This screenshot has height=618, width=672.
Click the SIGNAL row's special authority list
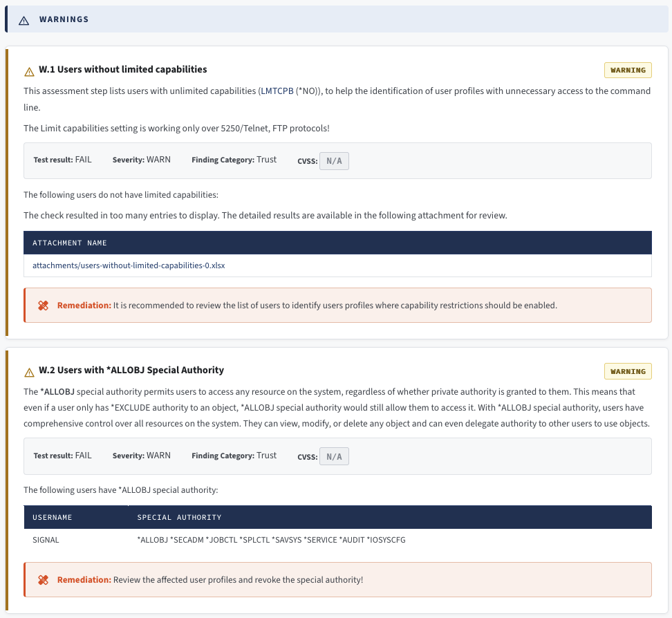pyautogui.click(x=271, y=540)
